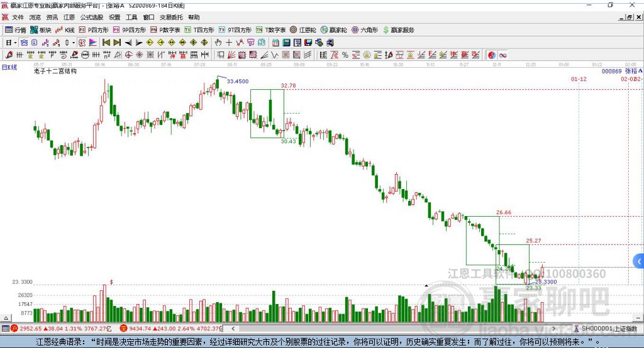Jump to first bar with skip-to-start icon

(x=106, y=43)
